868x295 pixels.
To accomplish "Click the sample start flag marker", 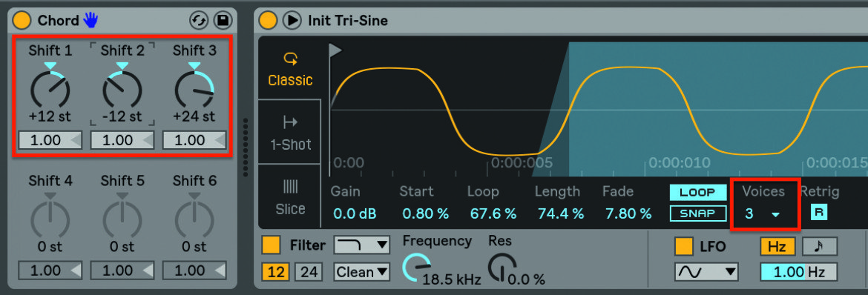I will pyautogui.click(x=335, y=51).
